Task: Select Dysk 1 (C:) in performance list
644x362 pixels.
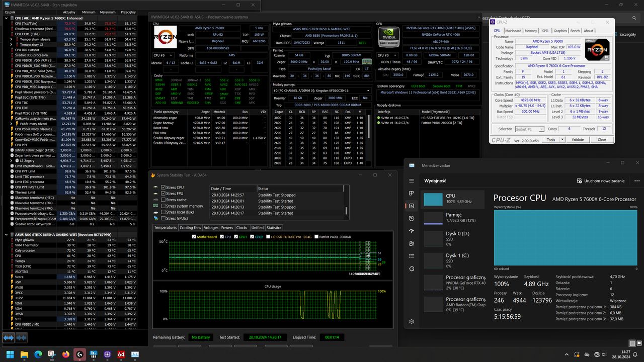Action: pyautogui.click(x=453, y=258)
